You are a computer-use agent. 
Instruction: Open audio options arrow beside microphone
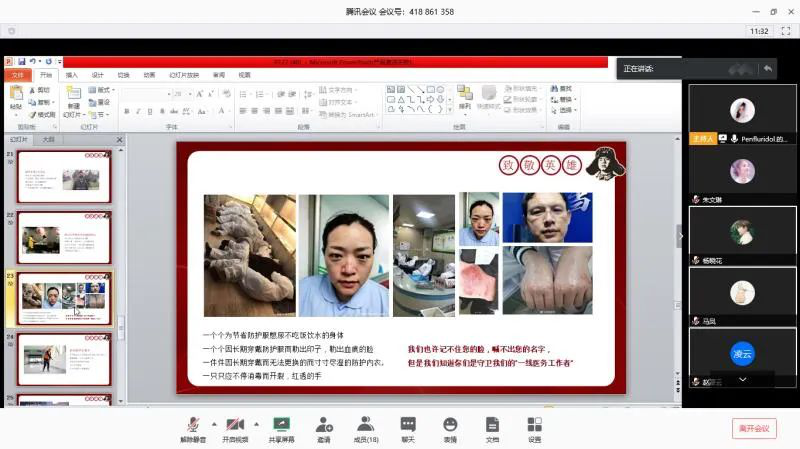214,424
